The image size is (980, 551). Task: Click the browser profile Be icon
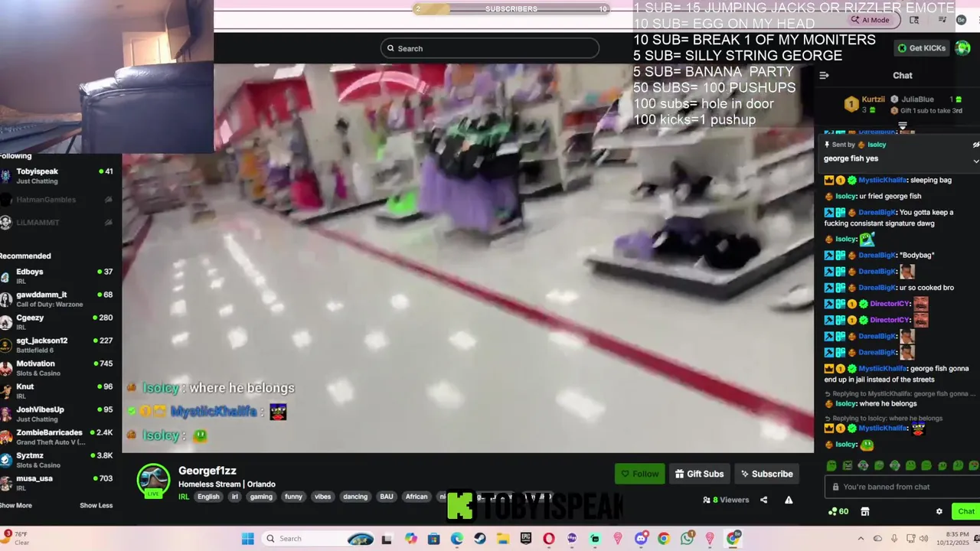click(962, 20)
